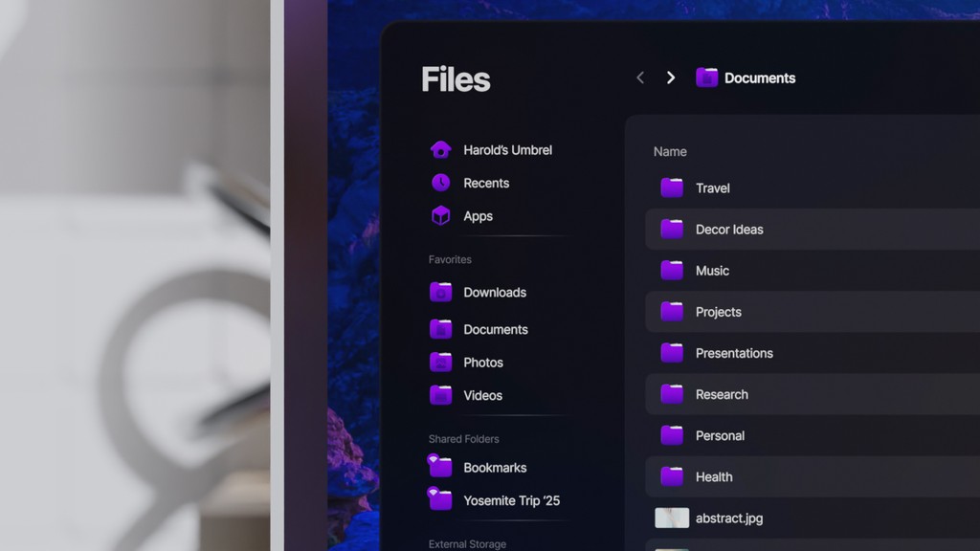
Task: Click the Yosemite Trip '25 shared folder icon
Action: point(440,499)
